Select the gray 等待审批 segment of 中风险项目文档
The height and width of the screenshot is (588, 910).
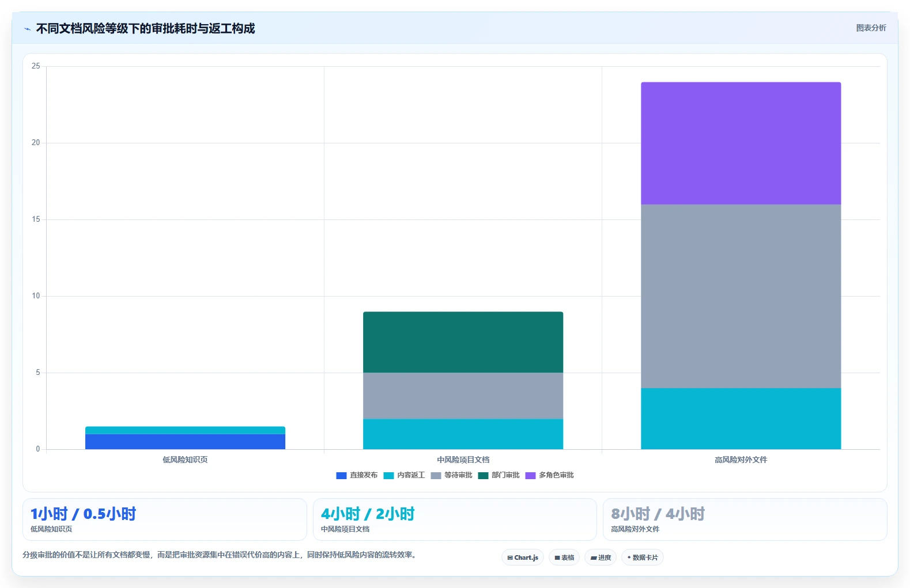463,396
